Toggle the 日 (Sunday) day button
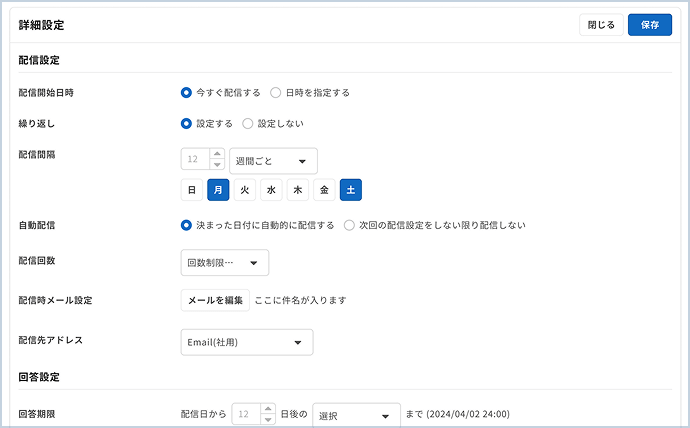690x428 pixels. [191, 189]
